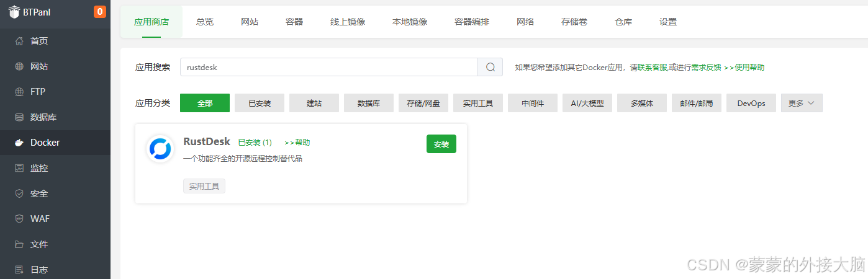This screenshot has height=279, width=868.
Task: Select the 邮件/邮局 category filter
Action: click(697, 103)
